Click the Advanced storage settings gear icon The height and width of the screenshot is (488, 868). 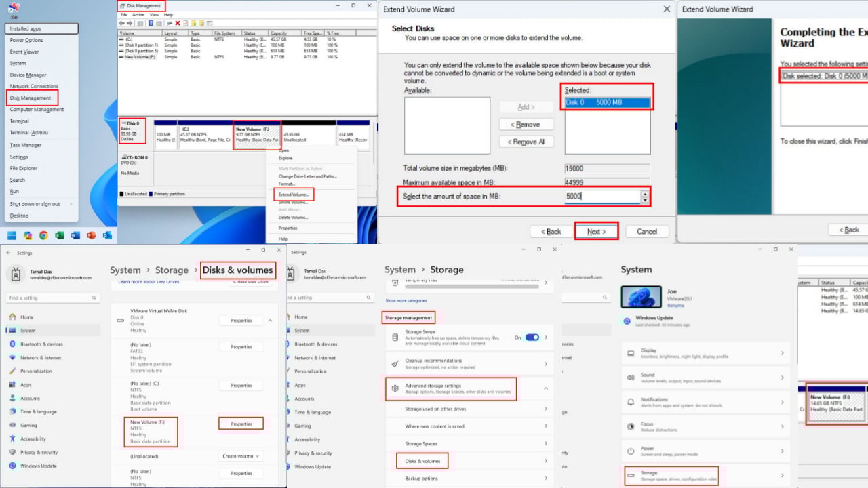[395, 388]
